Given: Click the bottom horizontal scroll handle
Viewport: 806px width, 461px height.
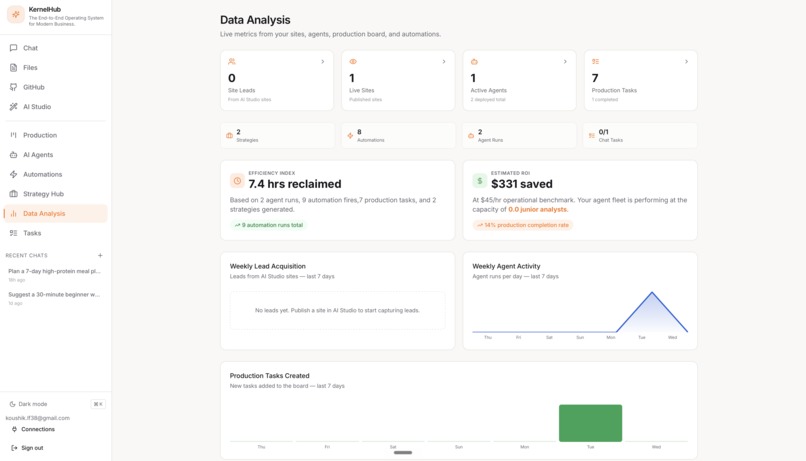Looking at the screenshot, I should pyautogui.click(x=403, y=453).
